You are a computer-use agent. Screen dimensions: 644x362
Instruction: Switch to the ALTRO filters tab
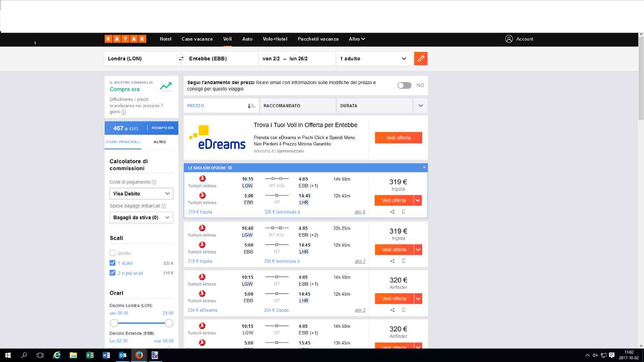160,142
